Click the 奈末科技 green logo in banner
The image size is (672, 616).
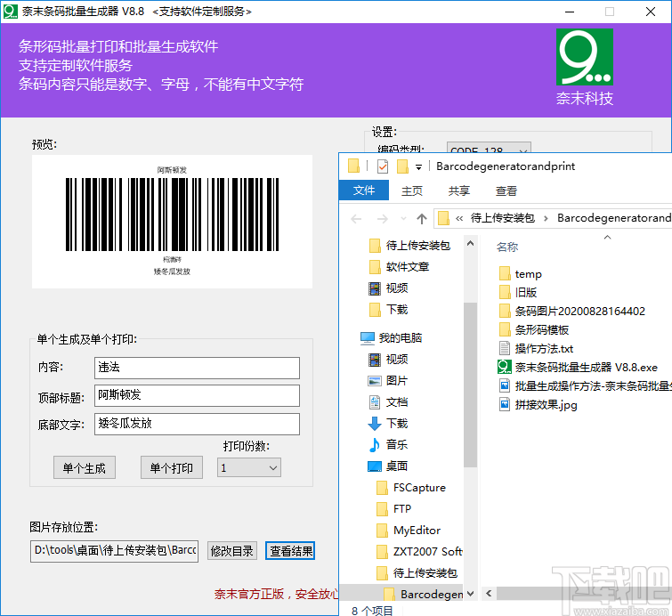point(585,57)
